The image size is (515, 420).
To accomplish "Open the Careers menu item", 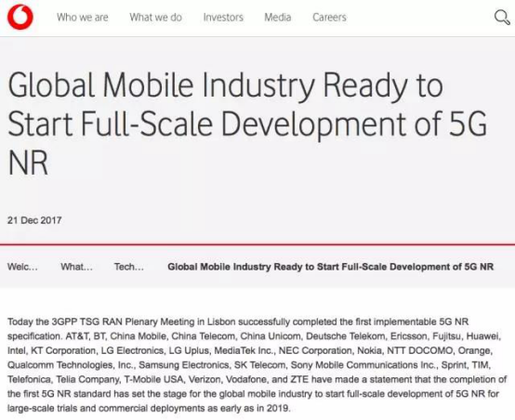I will pyautogui.click(x=329, y=17).
